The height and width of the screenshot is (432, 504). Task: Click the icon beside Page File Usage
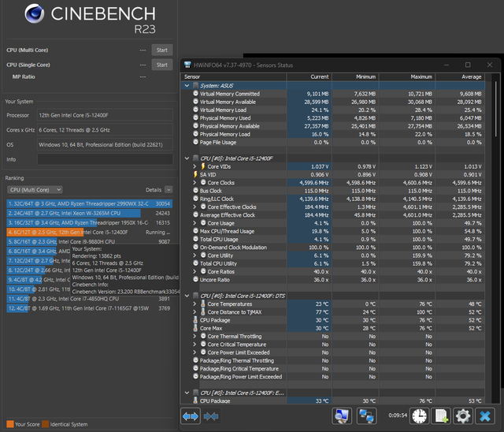tap(195, 142)
